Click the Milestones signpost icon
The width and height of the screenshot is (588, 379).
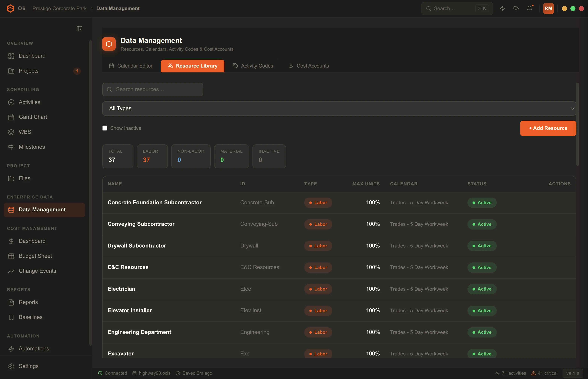pyautogui.click(x=11, y=147)
